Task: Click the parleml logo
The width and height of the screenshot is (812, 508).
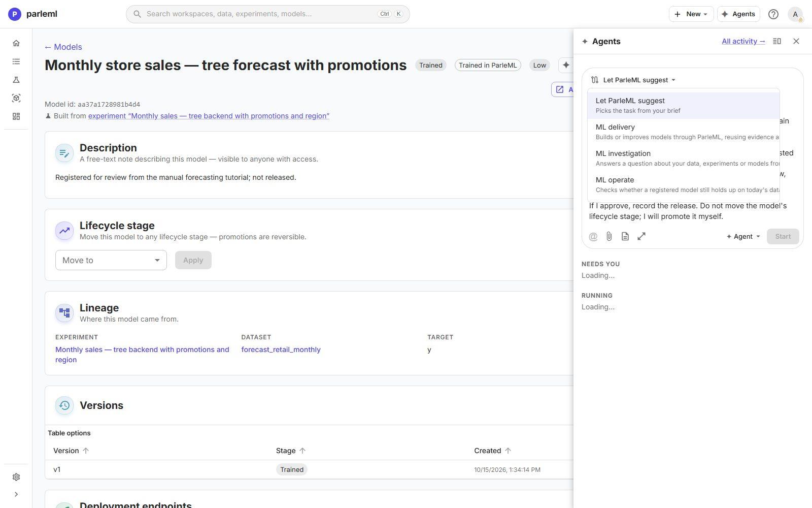Action: pyautogui.click(x=32, y=14)
